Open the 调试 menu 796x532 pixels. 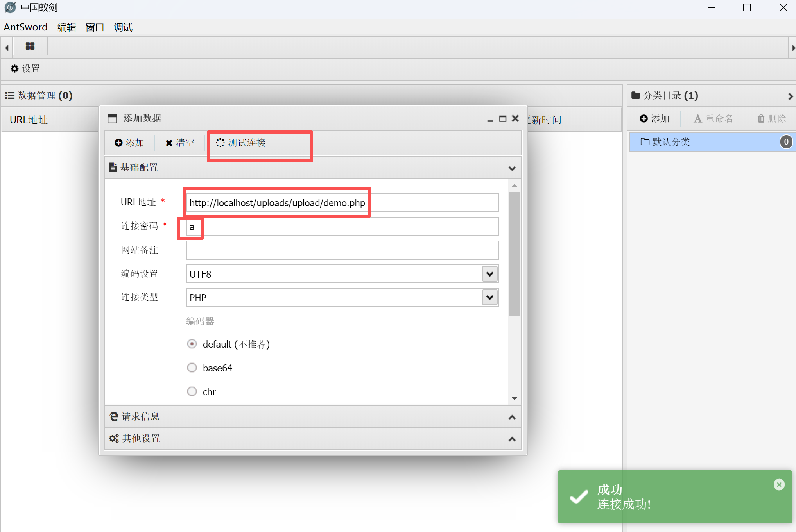(123, 27)
